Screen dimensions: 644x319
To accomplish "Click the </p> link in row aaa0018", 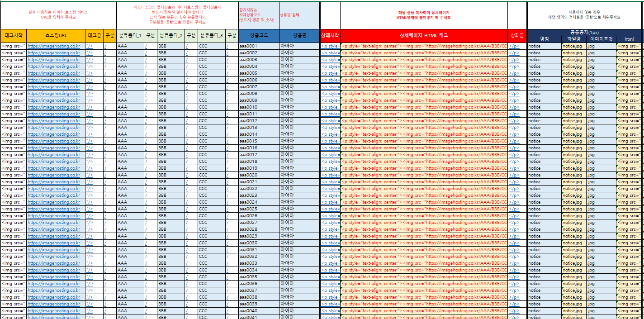I will point(514,162).
